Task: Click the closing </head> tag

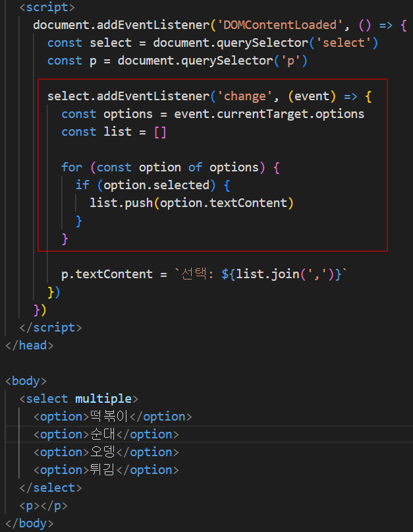Action: click(x=30, y=345)
